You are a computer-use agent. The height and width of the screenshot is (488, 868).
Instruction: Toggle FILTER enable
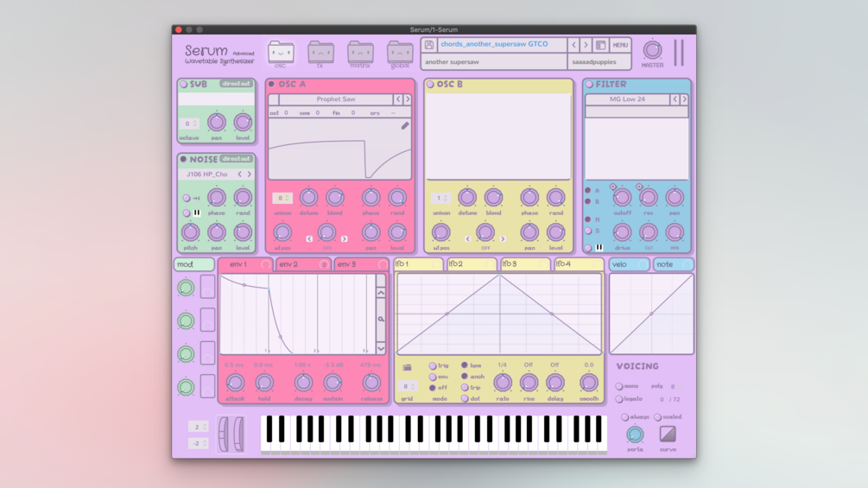point(590,85)
